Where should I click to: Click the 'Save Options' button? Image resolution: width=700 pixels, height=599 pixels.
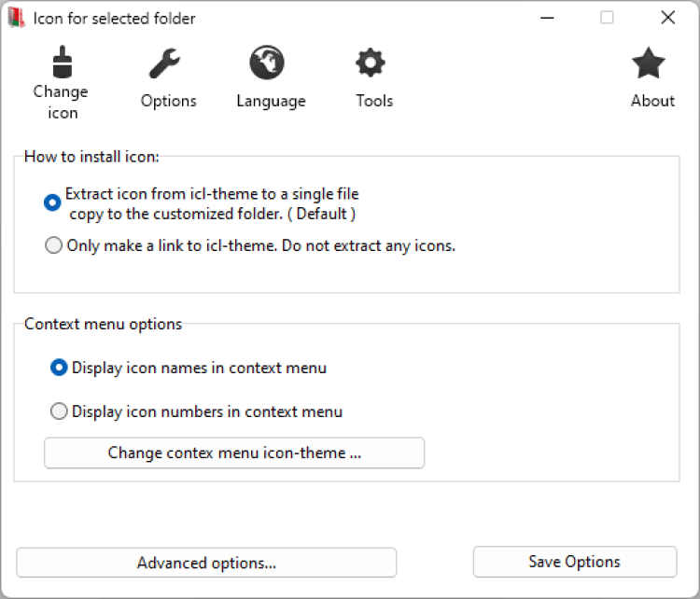(x=574, y=562)
